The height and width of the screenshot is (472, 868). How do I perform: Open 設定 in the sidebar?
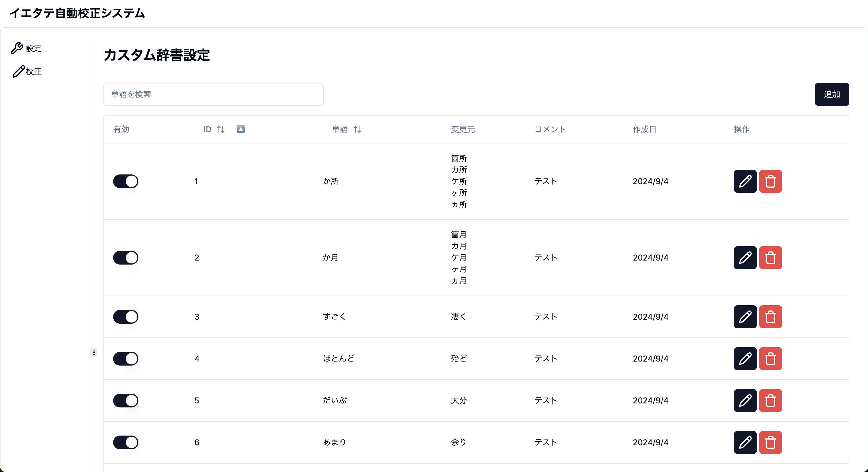click(26, 48)
